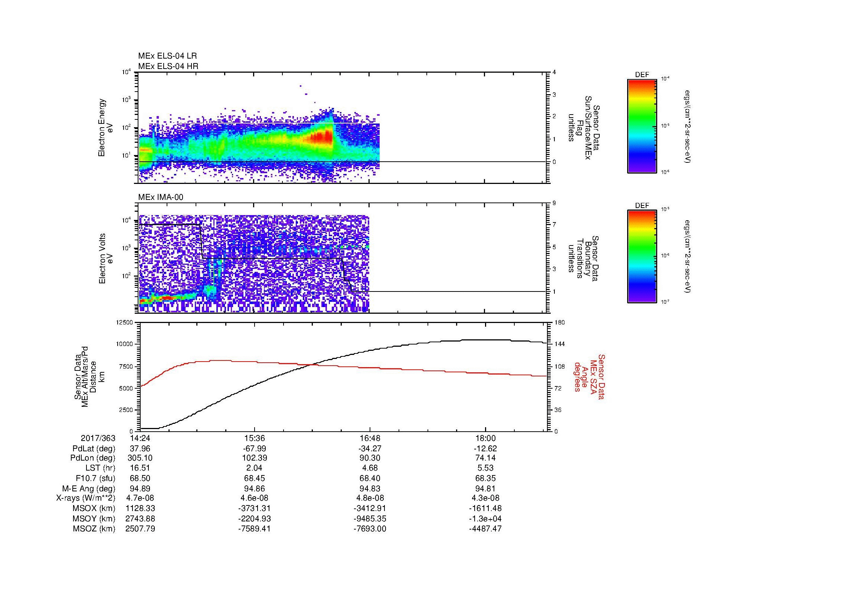Image resolution: width=868 pixels, height=613 pixels.
Task: Click the X-rays value '4.8e-08'
Action: pos(370,498)
